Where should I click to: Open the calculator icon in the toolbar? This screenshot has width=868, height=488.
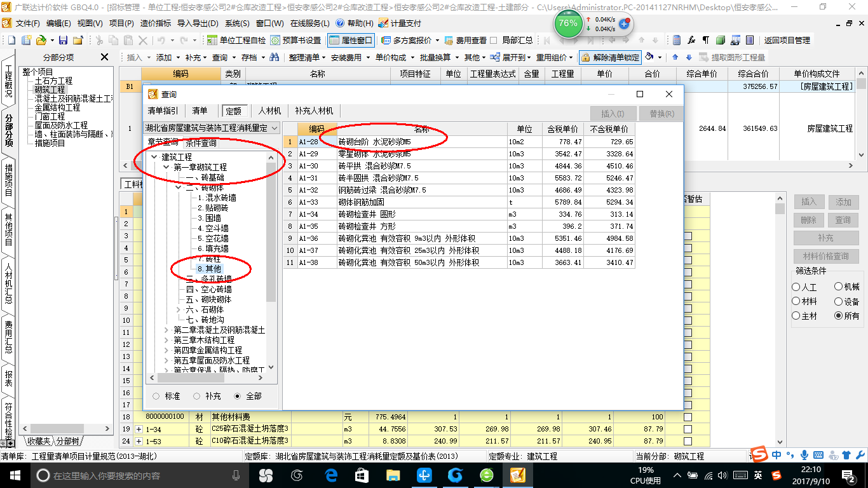click(x=677, y=40)
